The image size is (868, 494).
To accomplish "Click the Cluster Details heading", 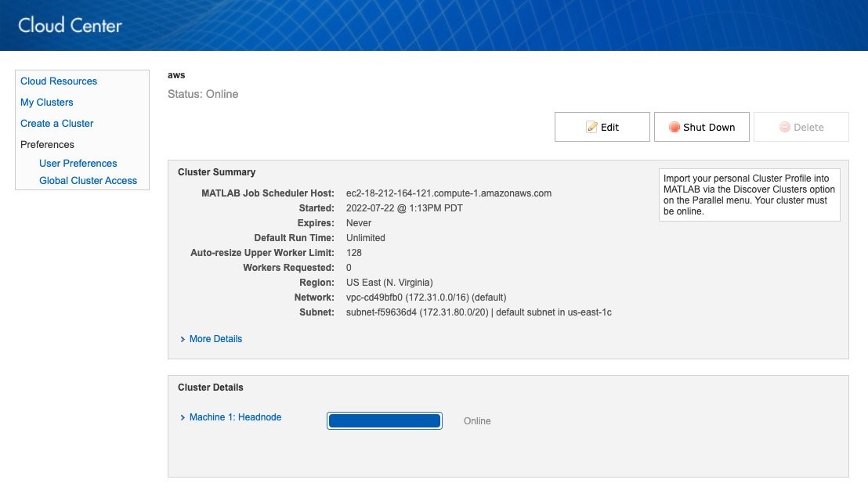I will (x=211, y=388).
